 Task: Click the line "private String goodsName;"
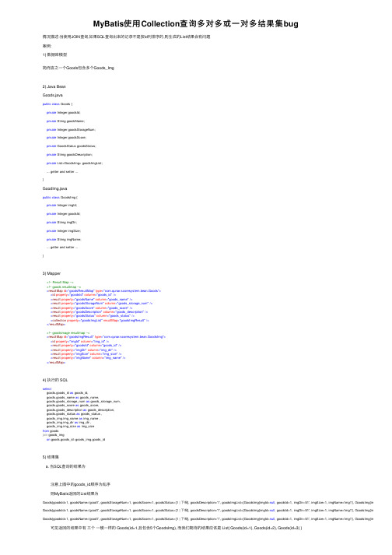pyautogui.click(x=65, y=121)
